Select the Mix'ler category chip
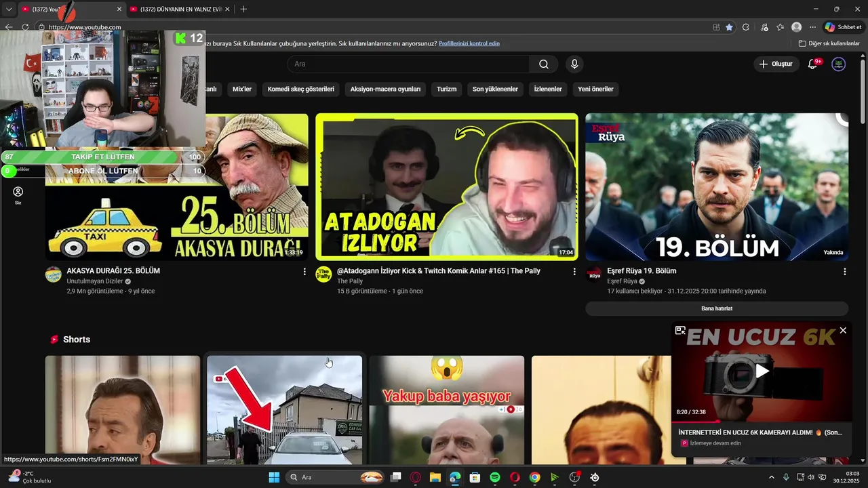This screenshot has height=488, width=868. tap(242, 89)
